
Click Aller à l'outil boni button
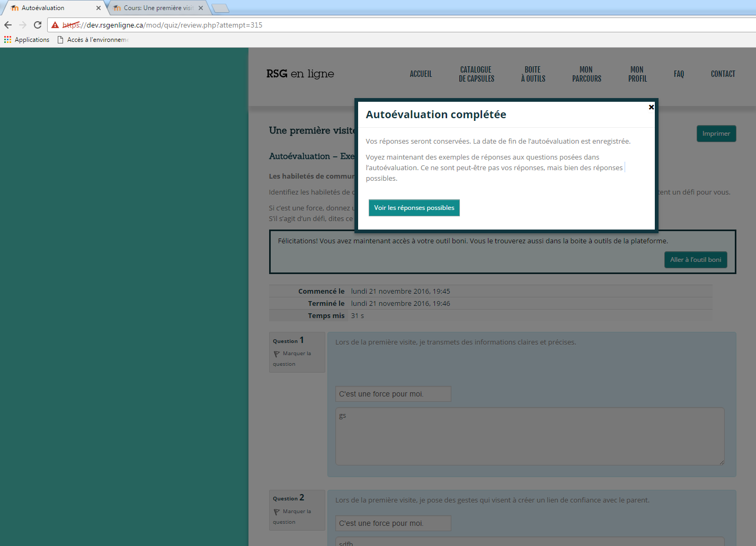pos(695,260)
